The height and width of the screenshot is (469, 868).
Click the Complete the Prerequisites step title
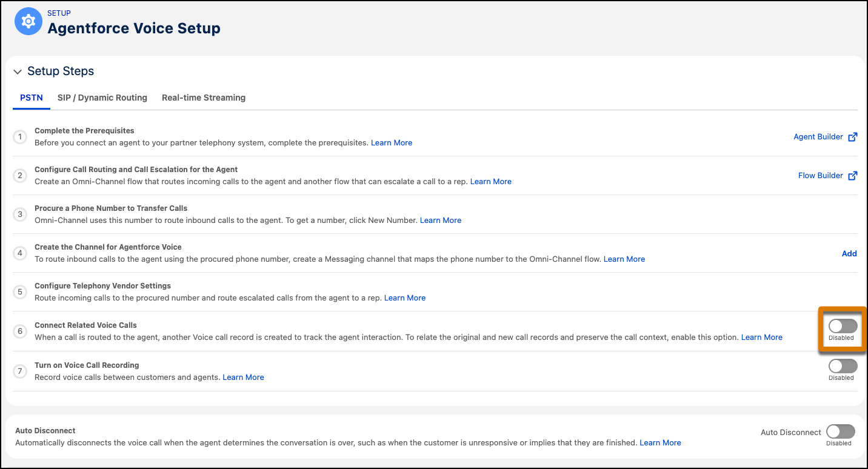tap(84, 131)
